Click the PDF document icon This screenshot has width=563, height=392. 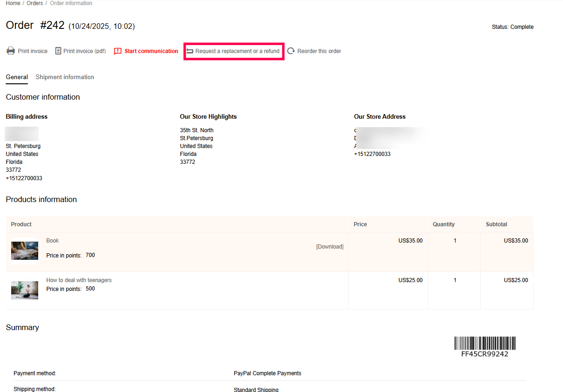click(58, 51)
